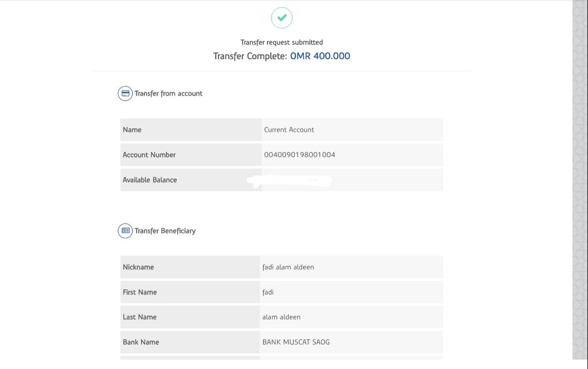The width and height of the screenshot is (588, 369).
Task: Click the Account Number label
Action: [149, 155]
